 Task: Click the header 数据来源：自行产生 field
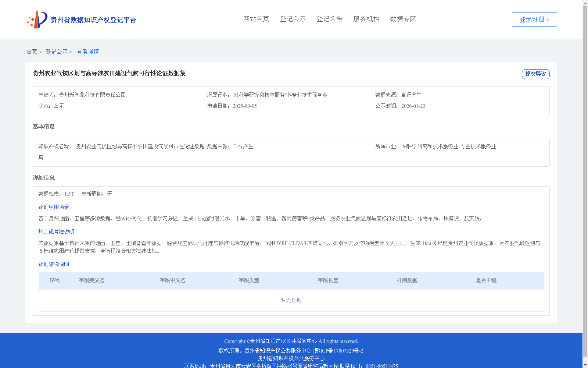pos(398,95)
